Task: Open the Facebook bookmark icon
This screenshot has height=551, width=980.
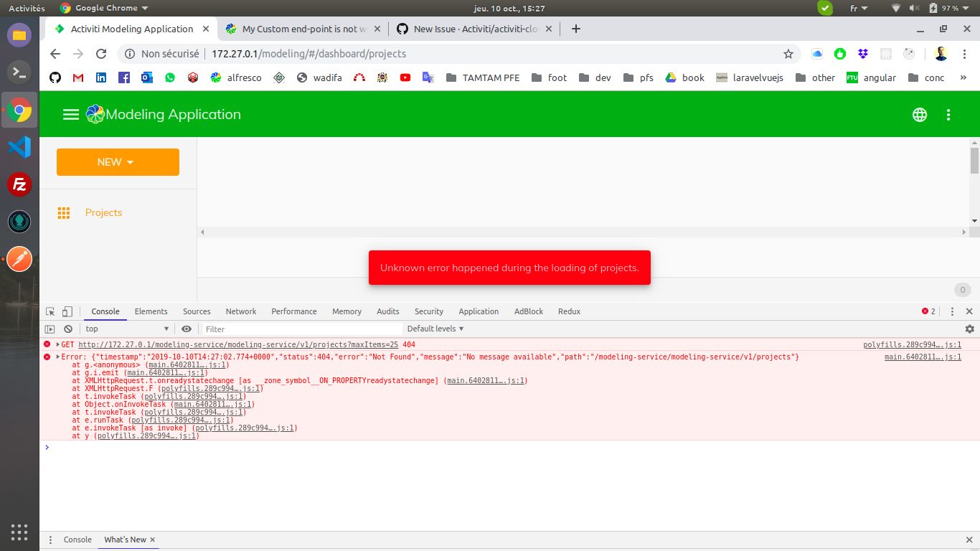Action: pos(124,77)
